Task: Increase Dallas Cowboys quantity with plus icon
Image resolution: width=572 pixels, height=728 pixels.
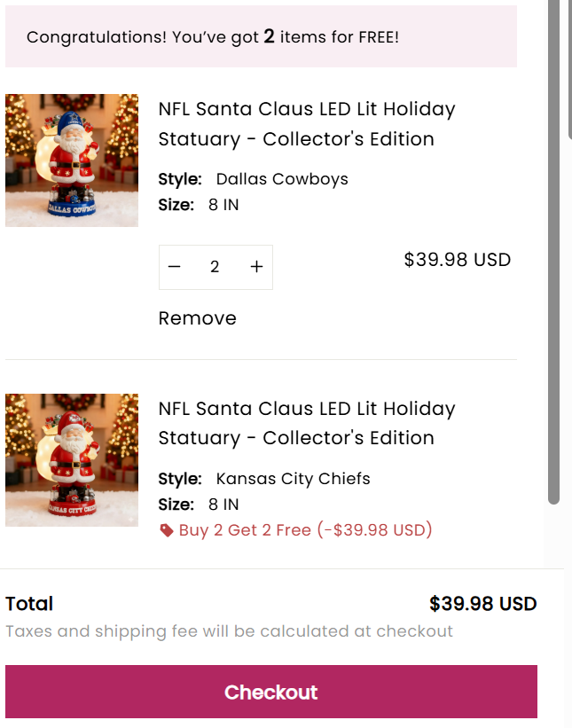Action: [x=256, y=267]
